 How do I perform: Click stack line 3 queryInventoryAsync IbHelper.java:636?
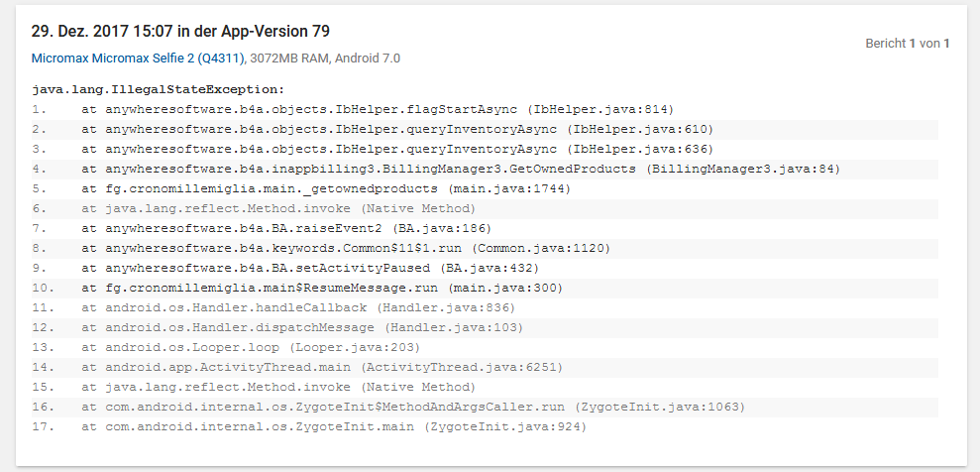pos(485,150)
